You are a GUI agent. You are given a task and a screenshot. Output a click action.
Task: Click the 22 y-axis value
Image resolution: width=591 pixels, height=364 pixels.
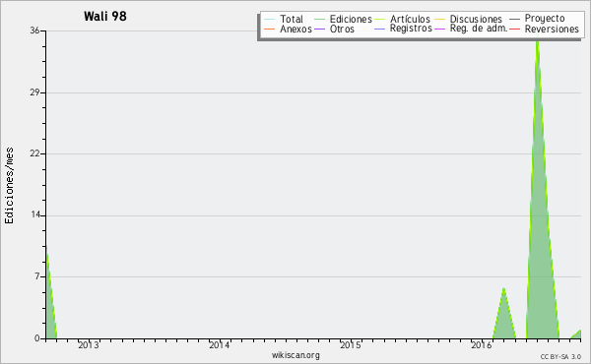coord(34,153)
